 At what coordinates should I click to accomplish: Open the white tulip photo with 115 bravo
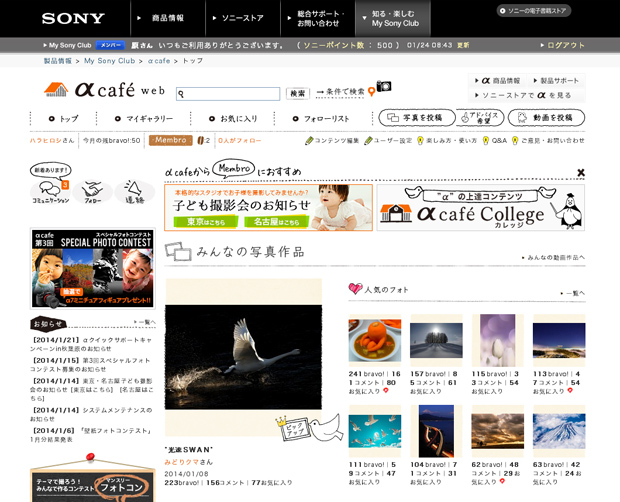tap(498, 340)
